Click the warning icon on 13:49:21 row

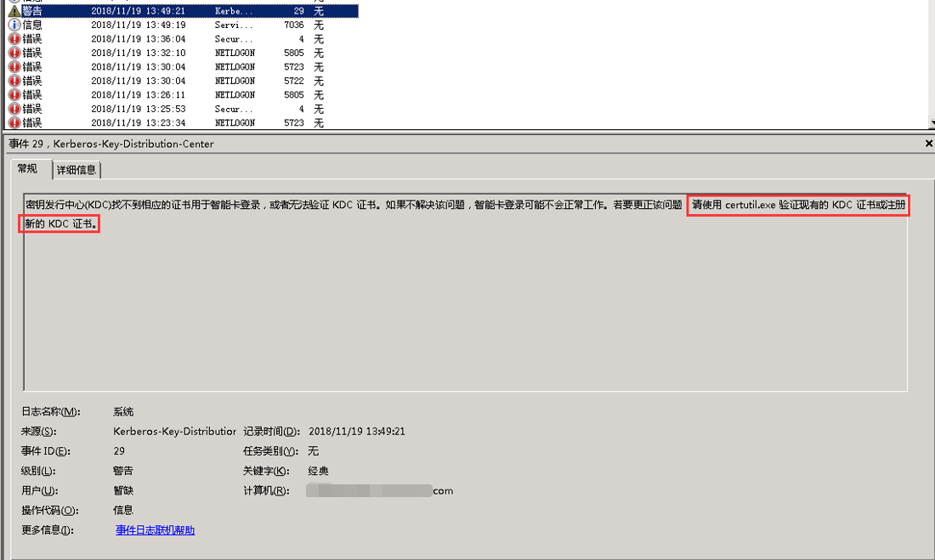[x=14, y=11]
